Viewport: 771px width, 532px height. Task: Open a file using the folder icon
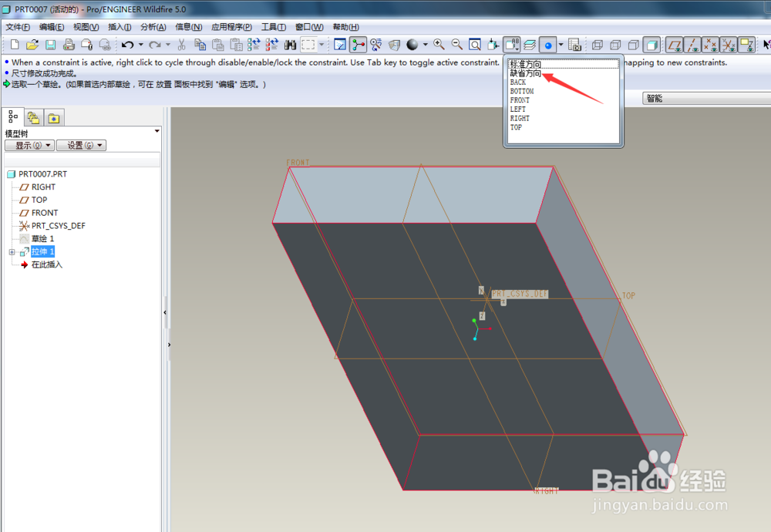point(32,45)
